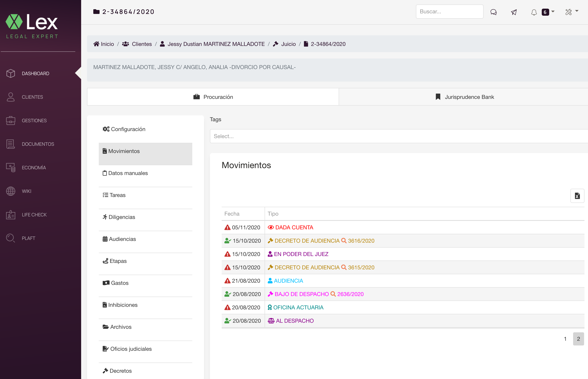This screenshot has height=379, width=588.
Task: Switch to the Procuración tab
Action: click(x=213, y=97)
